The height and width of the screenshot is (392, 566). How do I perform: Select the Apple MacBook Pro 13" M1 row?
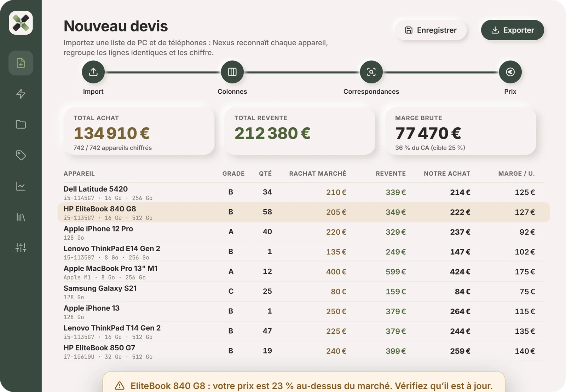(304, 272)
